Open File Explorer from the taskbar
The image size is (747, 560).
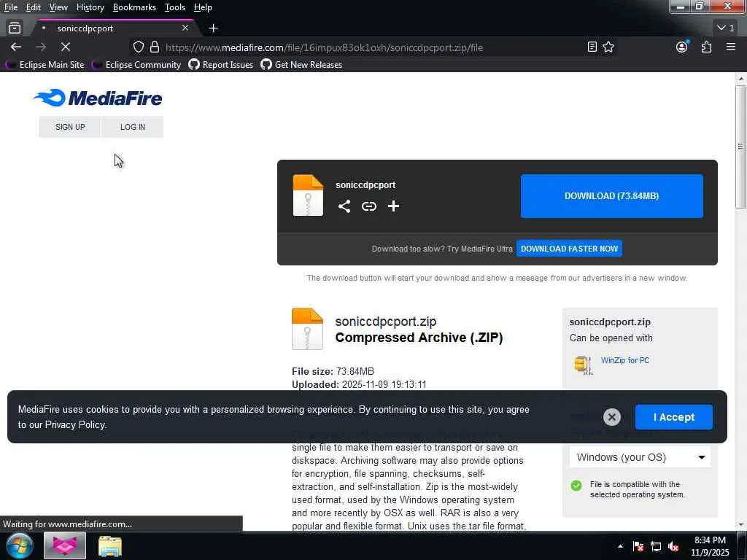click(x=110, y=546)
